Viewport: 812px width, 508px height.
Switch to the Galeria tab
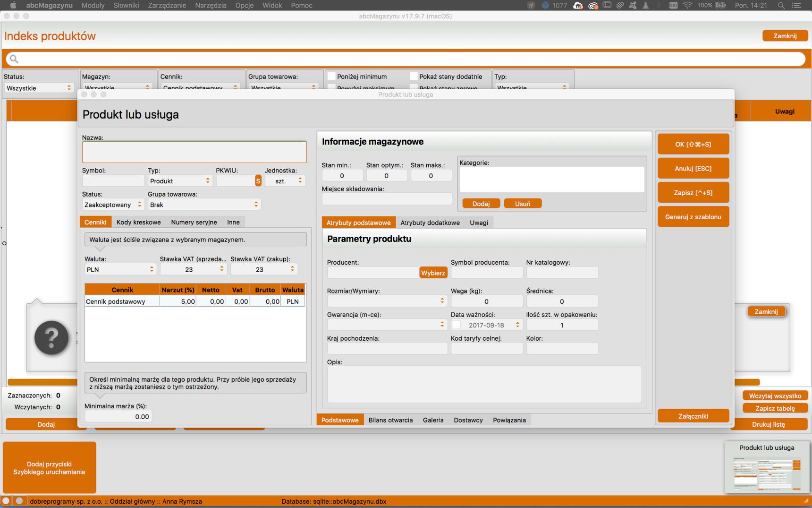433,420
